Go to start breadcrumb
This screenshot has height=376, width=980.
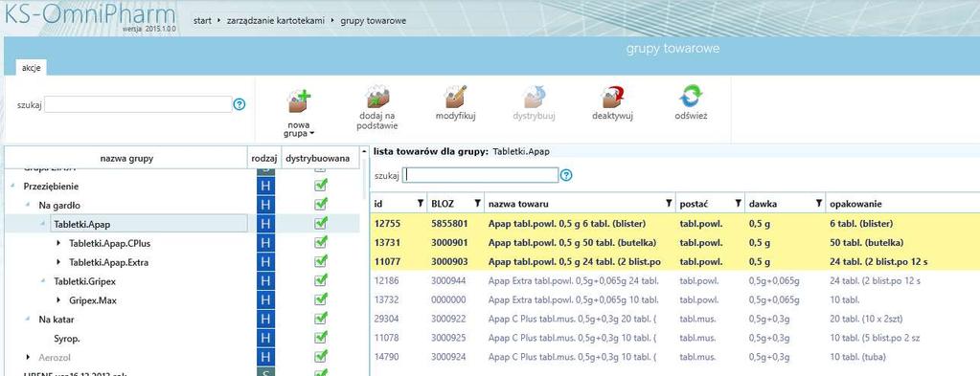click(202, 21)
